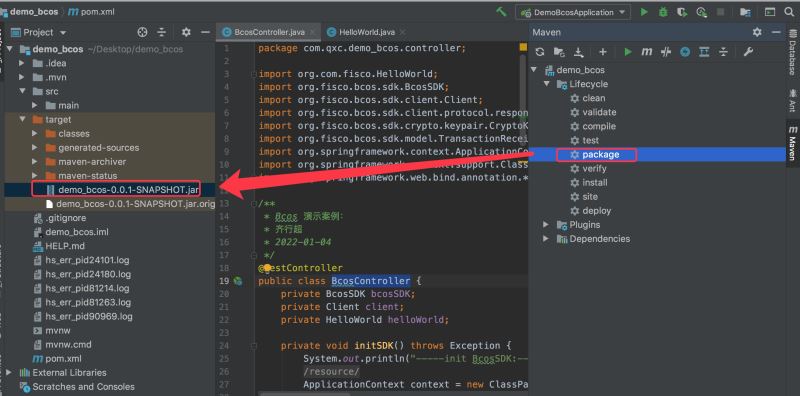Collapse the Lifecycle node in Maven tree

tap(546, 84)
